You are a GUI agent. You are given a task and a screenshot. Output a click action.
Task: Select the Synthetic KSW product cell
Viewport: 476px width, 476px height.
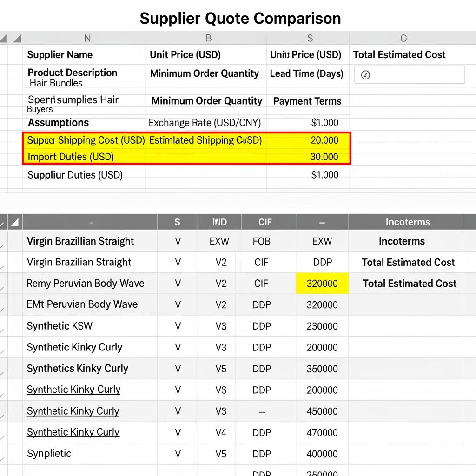coord(59,326)
